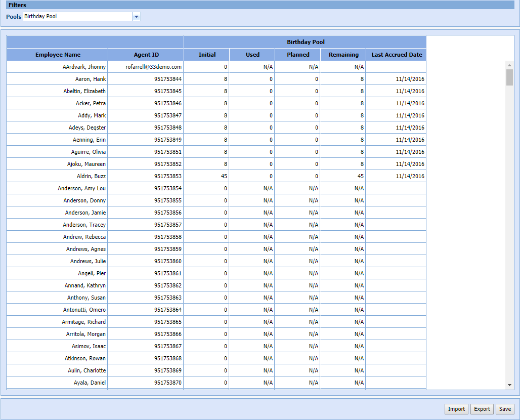The height and width of the screenshot is (420, 520).
Task: Click Agent ID rofarrell@33demo.com cell
Action: pos(146,67)
